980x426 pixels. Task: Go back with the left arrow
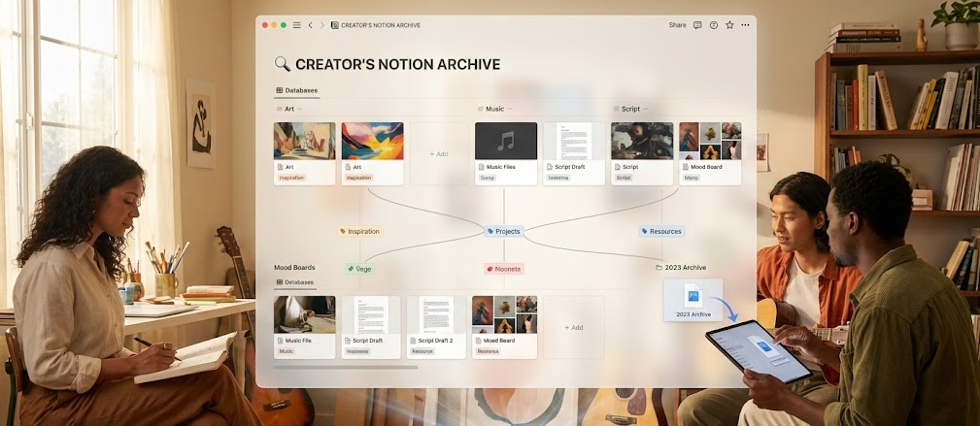[310, 25]
